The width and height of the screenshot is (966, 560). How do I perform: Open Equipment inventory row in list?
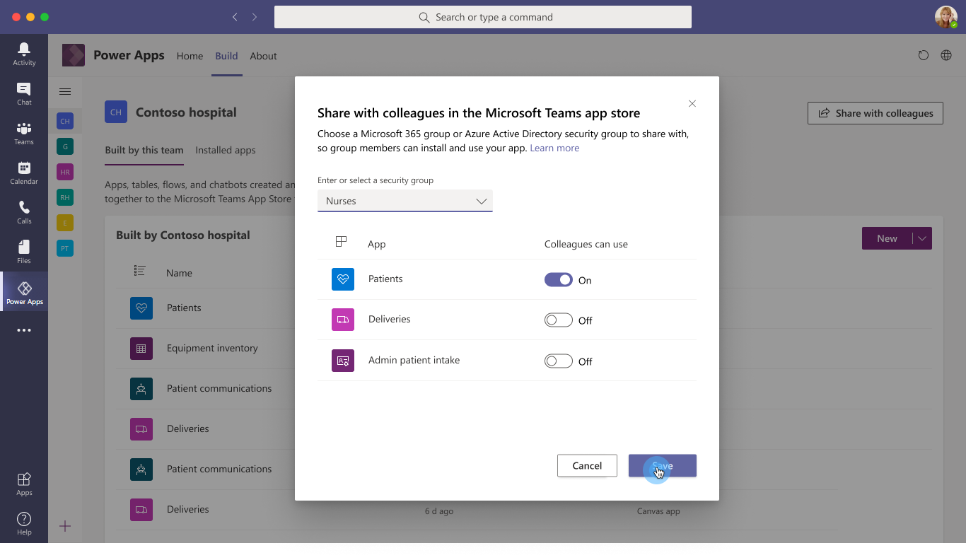(212, 348)
